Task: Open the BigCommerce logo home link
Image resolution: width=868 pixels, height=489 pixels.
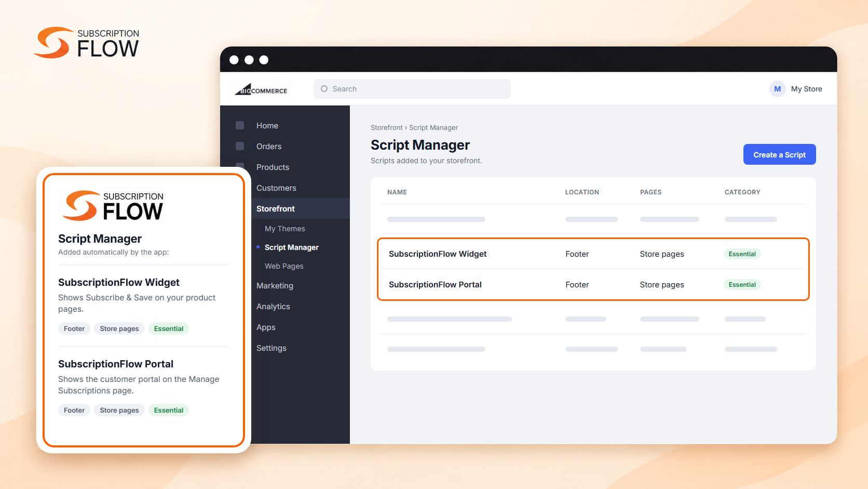Action: pyautogui.click(x=261, y=89)
